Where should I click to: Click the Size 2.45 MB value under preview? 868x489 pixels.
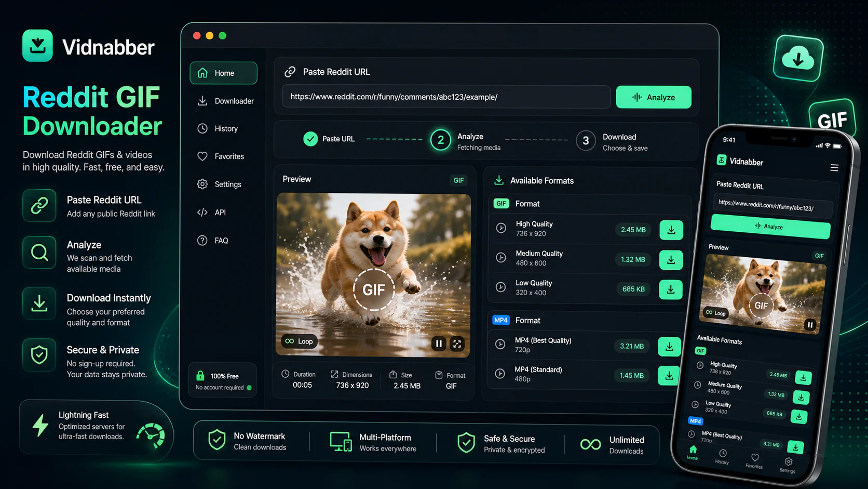tap(407, 386)
